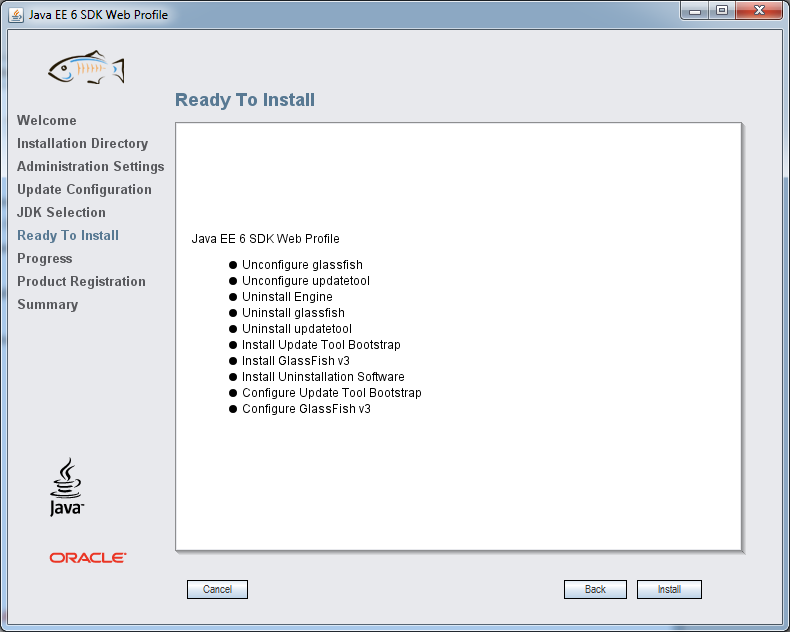
Task: Click the 'Unconfigure updatetool' list item
Action: (306, 281)
